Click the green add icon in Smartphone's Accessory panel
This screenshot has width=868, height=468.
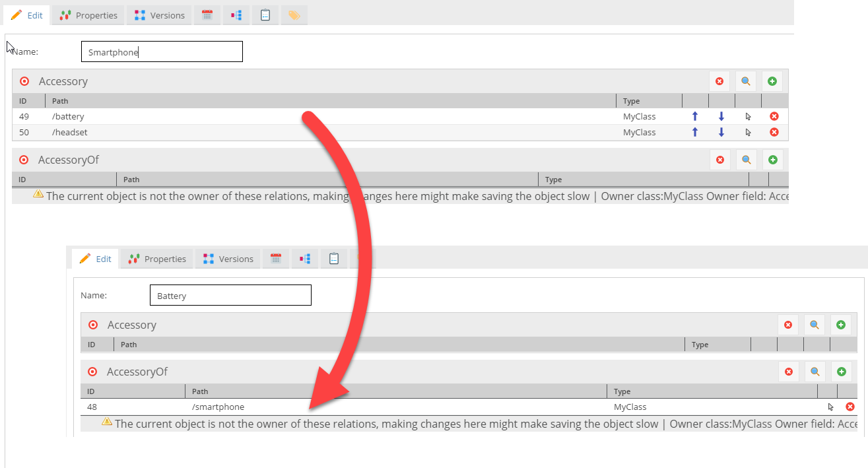tap(772, 81)
